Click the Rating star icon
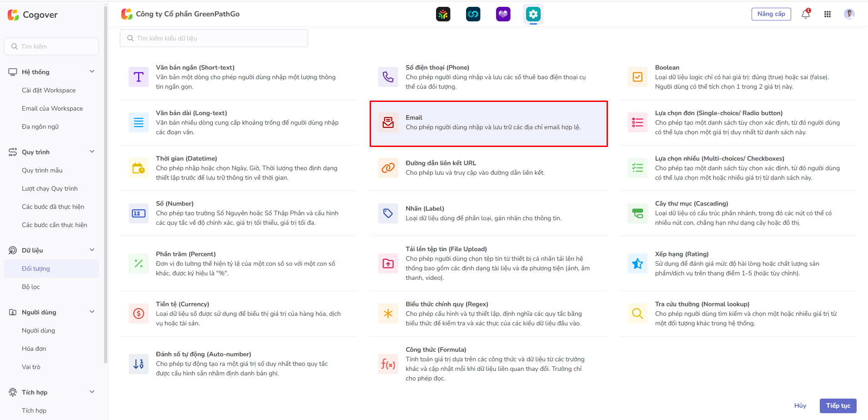 pos(637,263)
